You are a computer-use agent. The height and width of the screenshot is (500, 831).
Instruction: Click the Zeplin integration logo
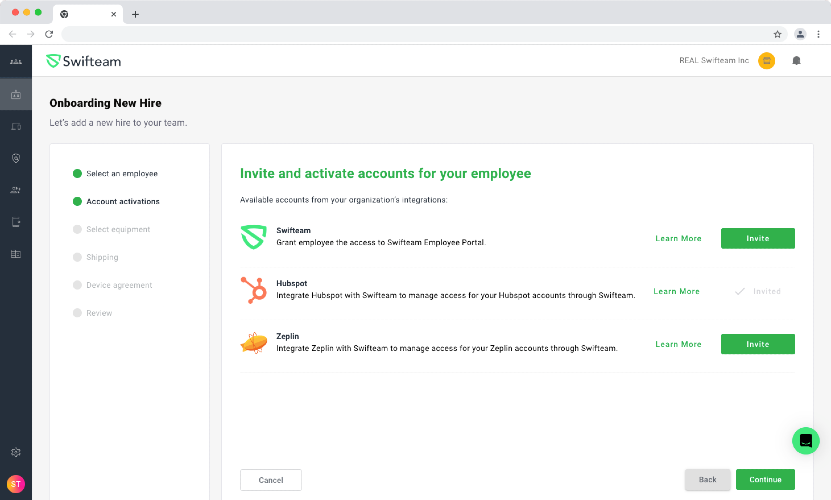[x=253, y=343]
